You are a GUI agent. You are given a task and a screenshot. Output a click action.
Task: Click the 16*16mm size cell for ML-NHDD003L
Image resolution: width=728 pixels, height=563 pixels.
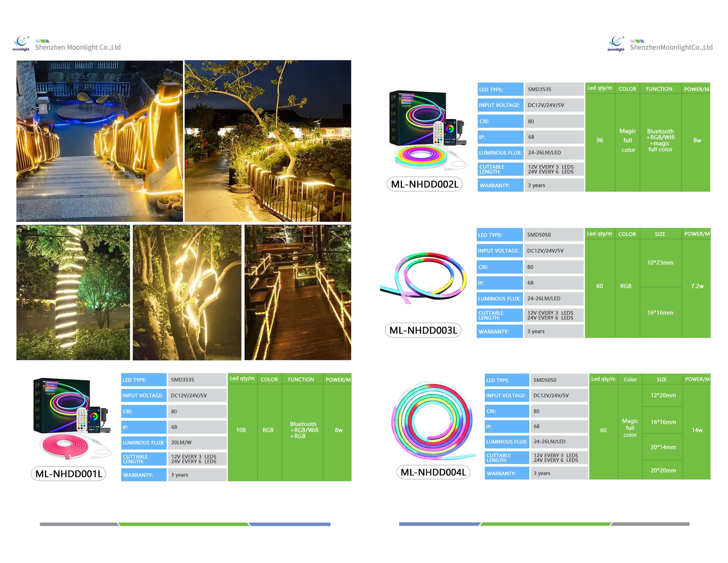660,312
